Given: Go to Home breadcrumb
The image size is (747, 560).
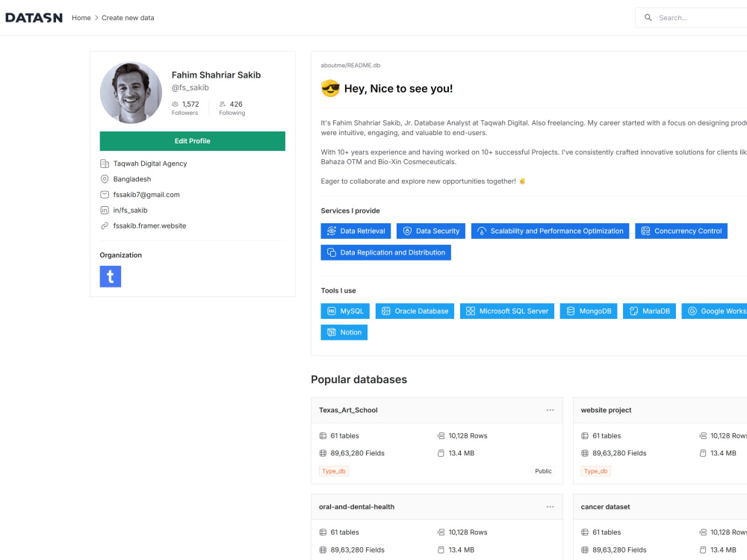Looking at the screenshot, I should point(81,18).
